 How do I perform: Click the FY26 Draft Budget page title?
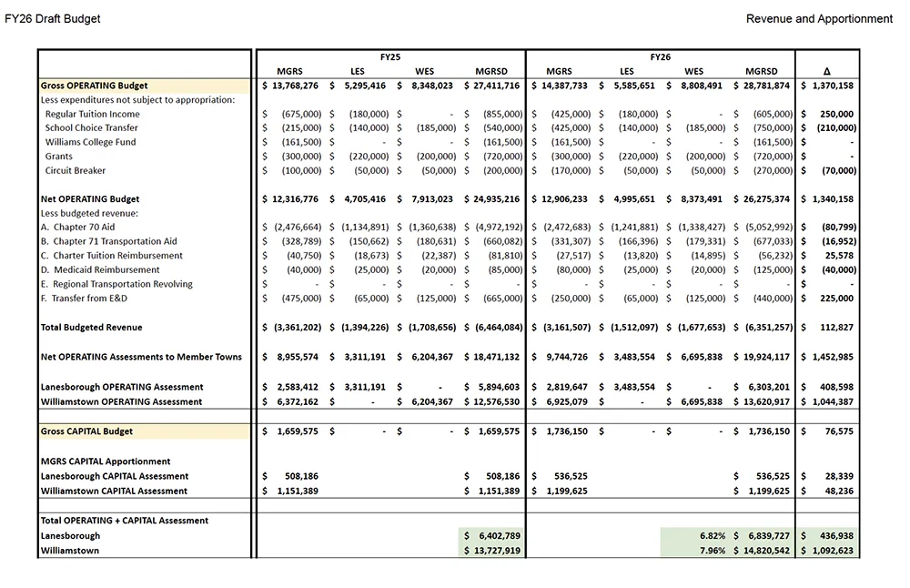(53, 19)
